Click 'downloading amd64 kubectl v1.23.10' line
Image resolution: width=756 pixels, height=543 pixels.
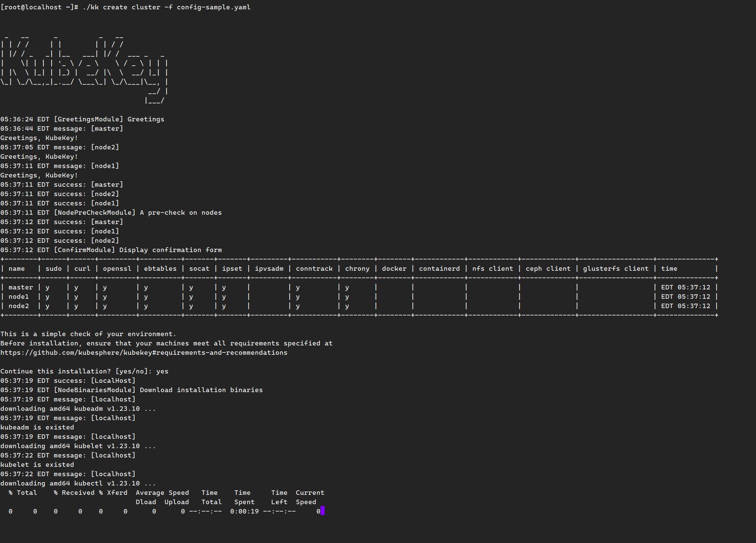(x=78, y=483)
